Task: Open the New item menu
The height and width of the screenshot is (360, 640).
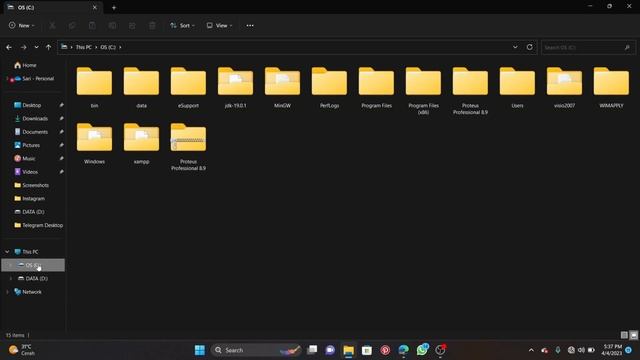Action: pyautogui.click(x=22, y=25)
